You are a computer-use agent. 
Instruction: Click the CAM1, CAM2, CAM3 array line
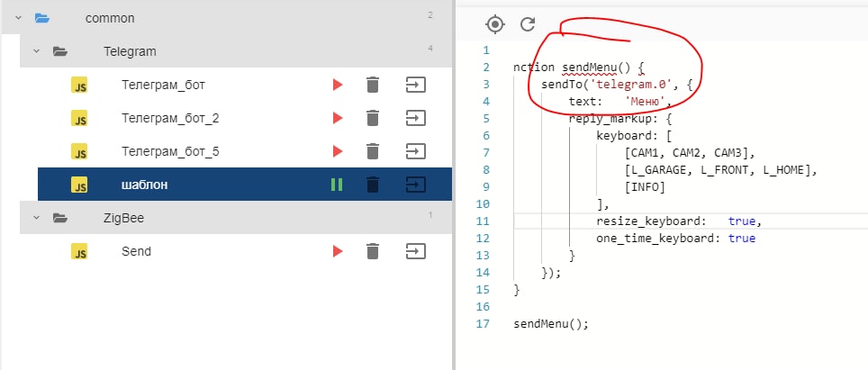point(689,153)
